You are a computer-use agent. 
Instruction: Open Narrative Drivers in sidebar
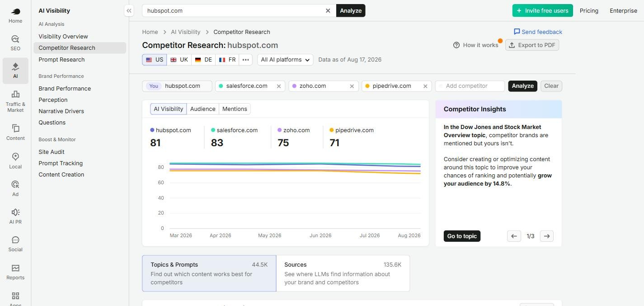coord(61,111)
